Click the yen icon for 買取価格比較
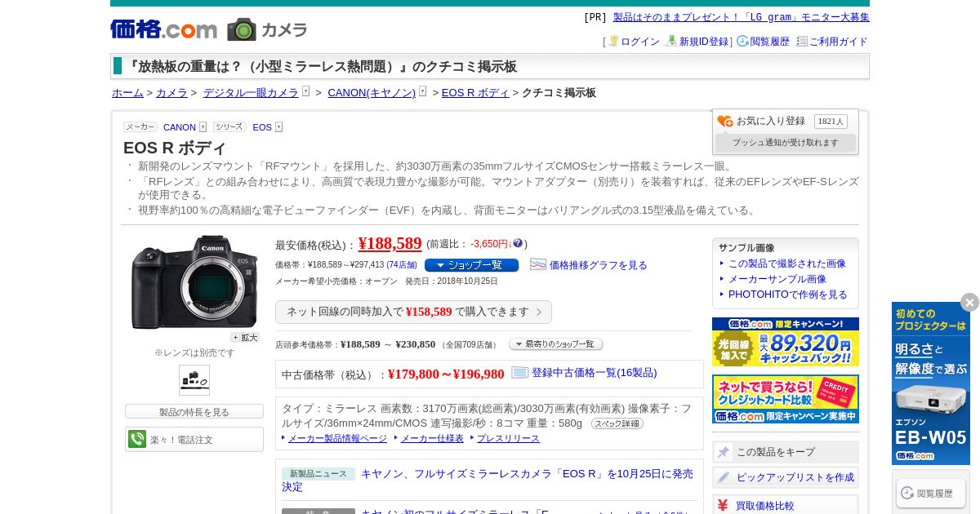The image size is (980, 514). click(723, 505)
